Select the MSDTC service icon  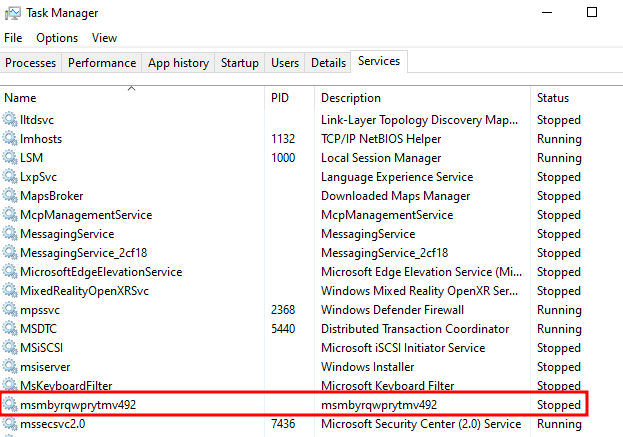tap(11, 329)
